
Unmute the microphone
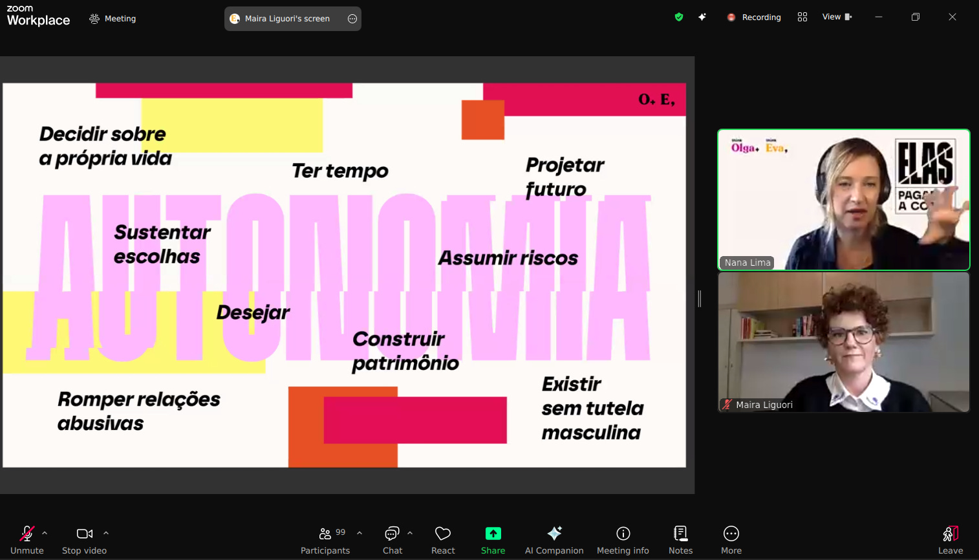(27, 540)
